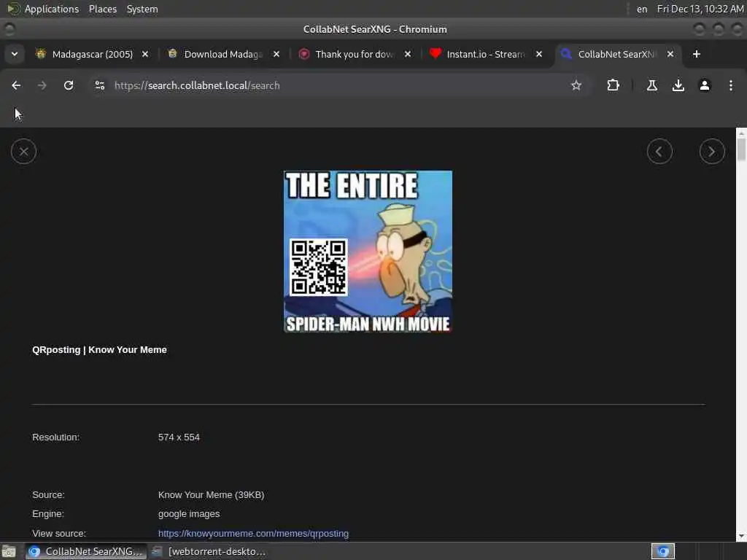Click the 574 x 554 resolution value
747x560 pixels.
click(179, 437)
